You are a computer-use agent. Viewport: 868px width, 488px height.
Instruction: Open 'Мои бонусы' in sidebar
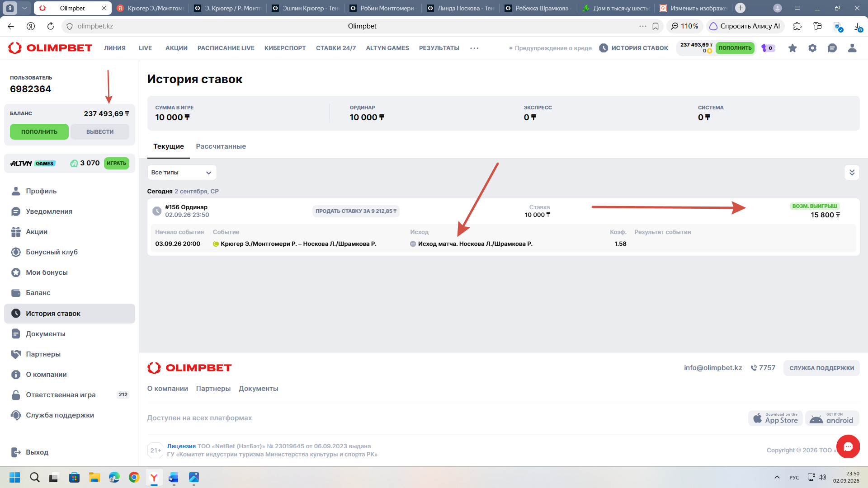click(x=70, y=272)
